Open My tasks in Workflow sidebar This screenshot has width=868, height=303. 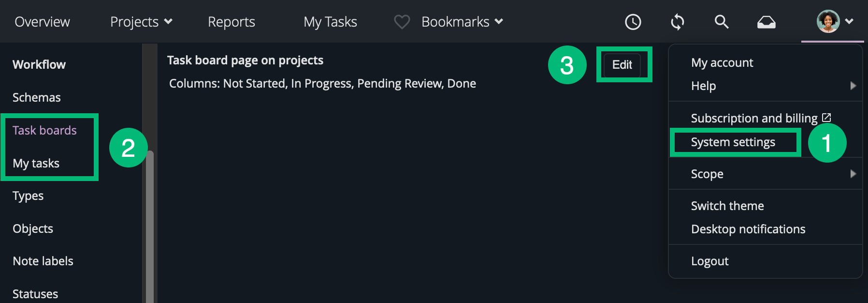point(36,163)
